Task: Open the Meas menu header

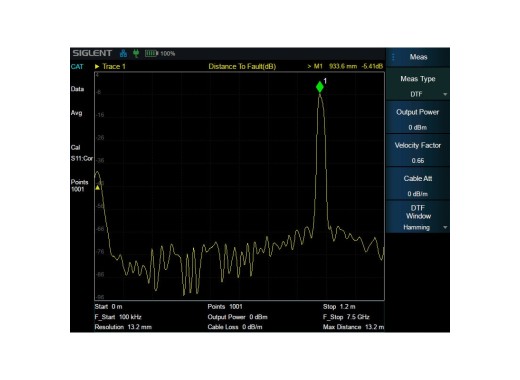Action: (x=418, y=57)
